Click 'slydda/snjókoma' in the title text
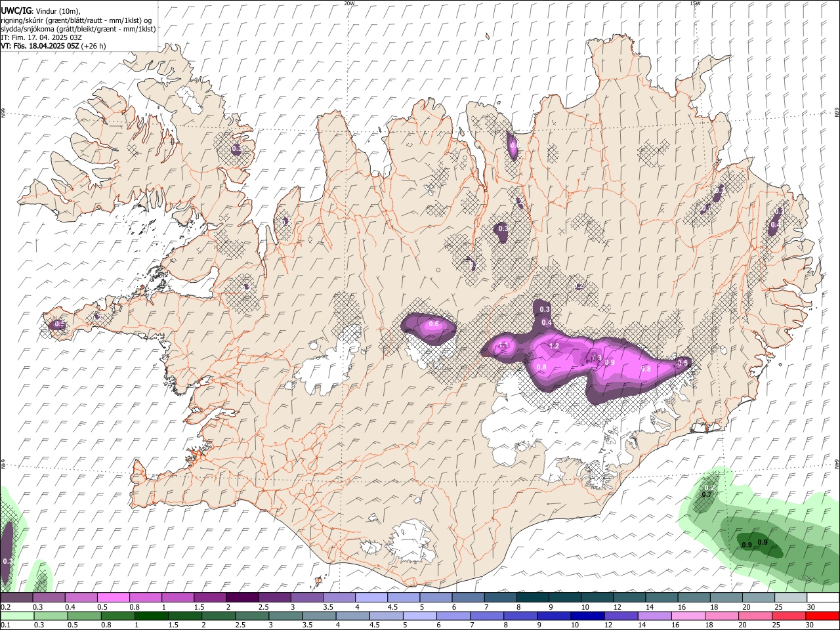Image resolution: width=840 pixels, height=630 pixels. coord(28,29)
